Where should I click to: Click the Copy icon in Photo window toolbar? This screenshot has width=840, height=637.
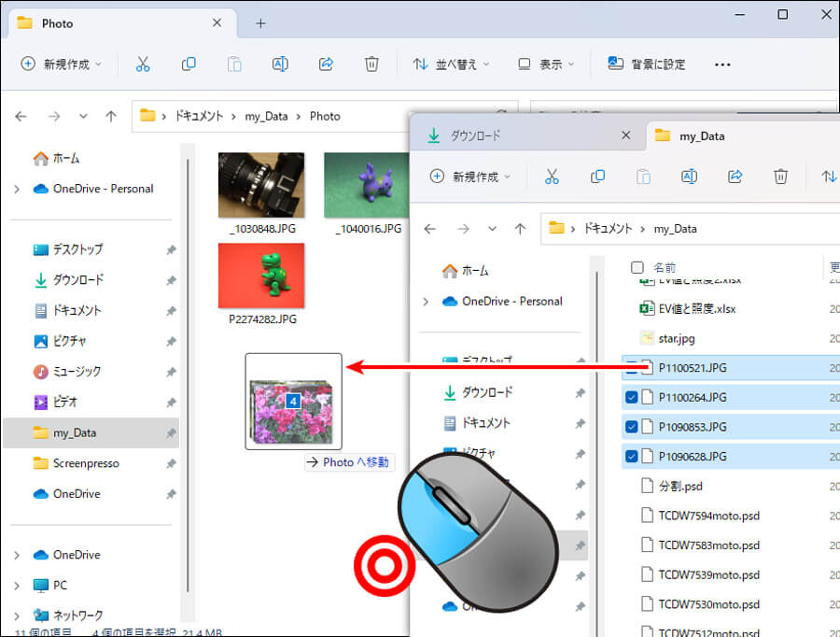point(189,64)
